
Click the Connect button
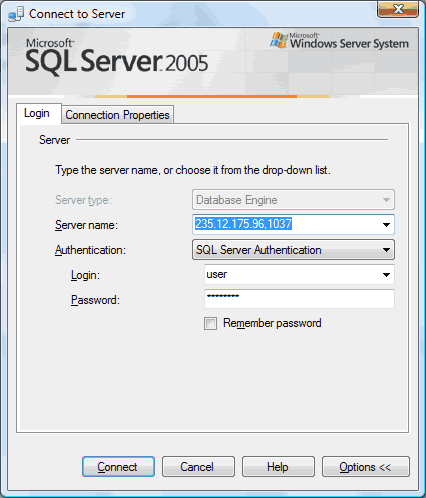[x=118, y=467]
